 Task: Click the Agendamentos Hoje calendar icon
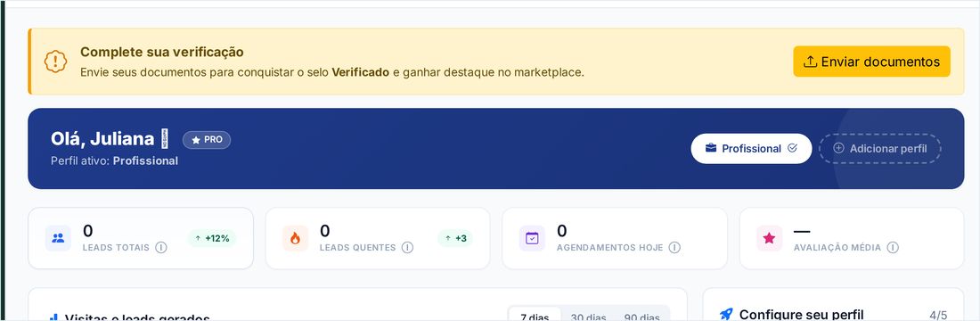tap(532, 238)
